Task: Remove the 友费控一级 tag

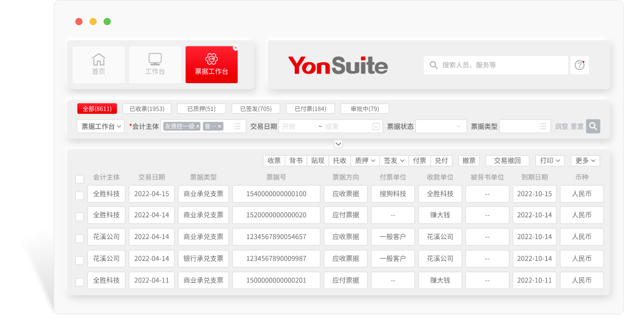Action: tap(198, 126)
